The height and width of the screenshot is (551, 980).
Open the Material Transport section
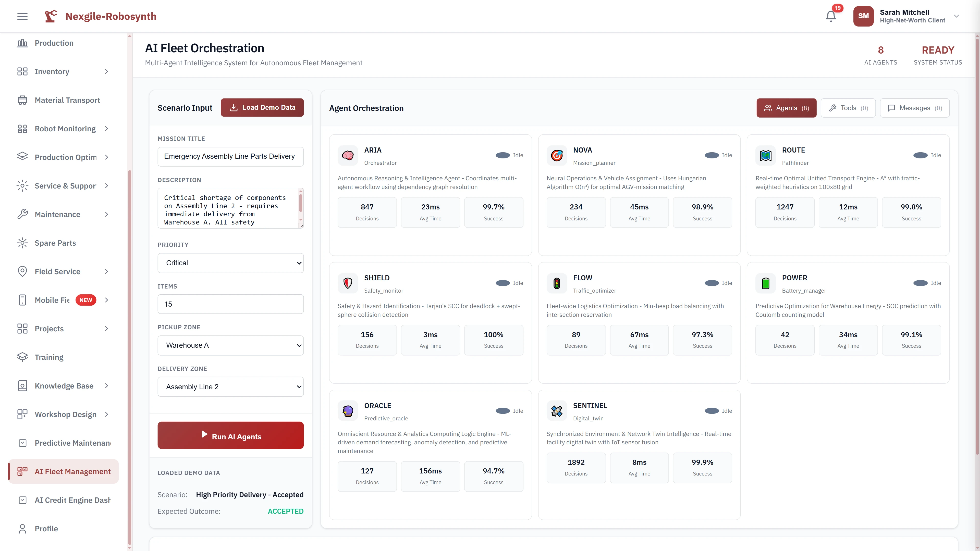(22, 100)
